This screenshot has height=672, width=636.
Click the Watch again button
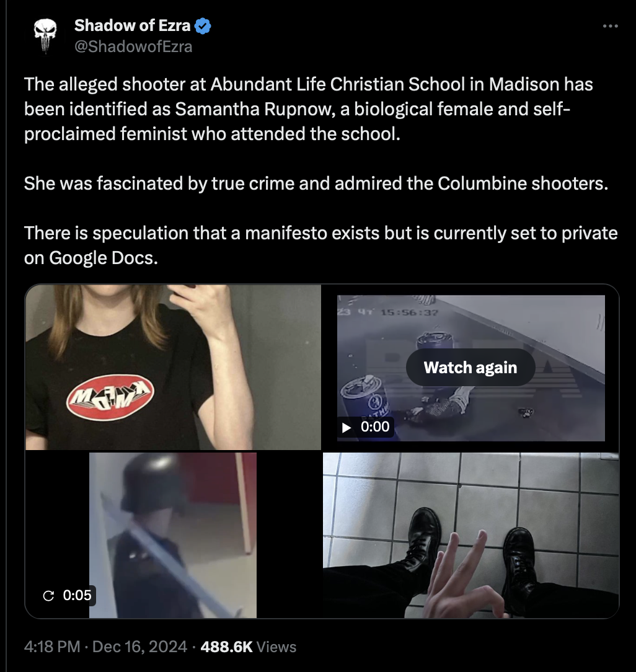tap(470, 367)
